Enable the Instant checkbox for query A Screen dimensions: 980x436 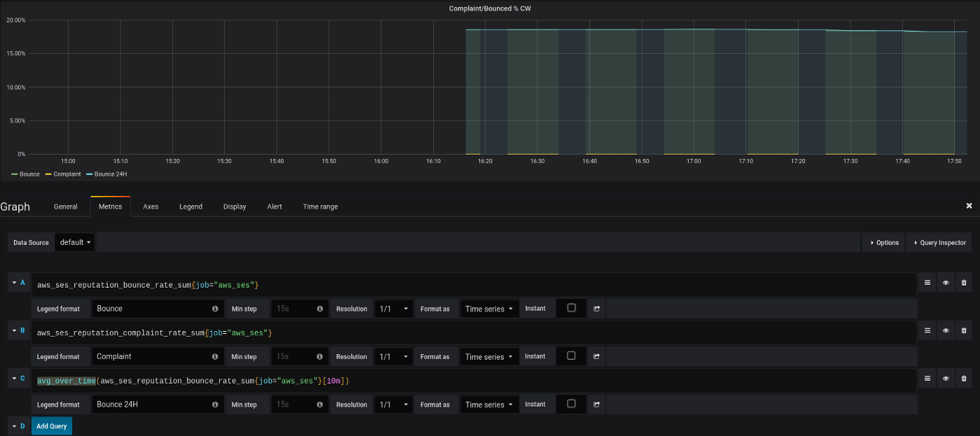pos(571,308)
